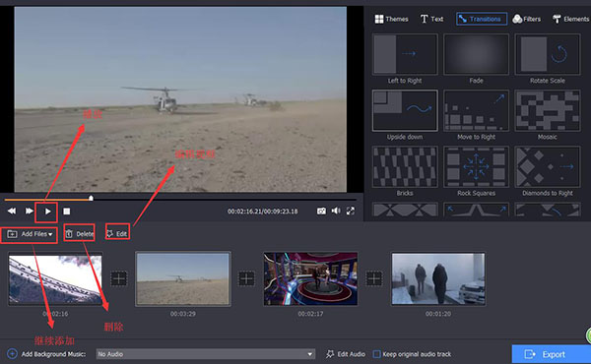Select the Upside down transition
591x364 pixels.
[405, 110]
